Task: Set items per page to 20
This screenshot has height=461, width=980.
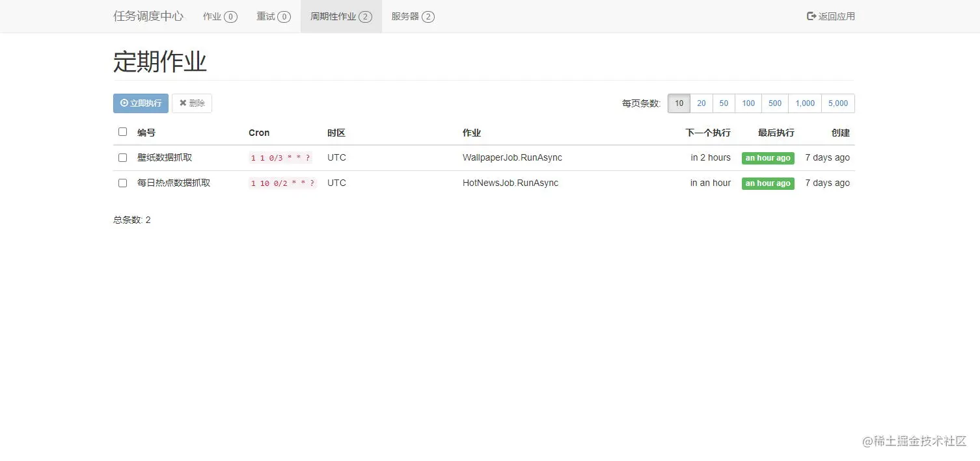Action: [x=701, y=103]
